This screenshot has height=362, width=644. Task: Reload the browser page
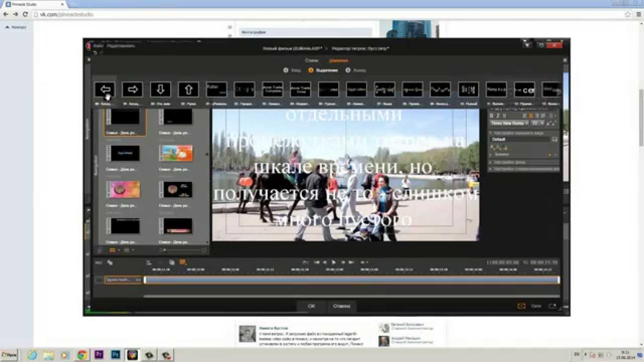tap(25, 14)
